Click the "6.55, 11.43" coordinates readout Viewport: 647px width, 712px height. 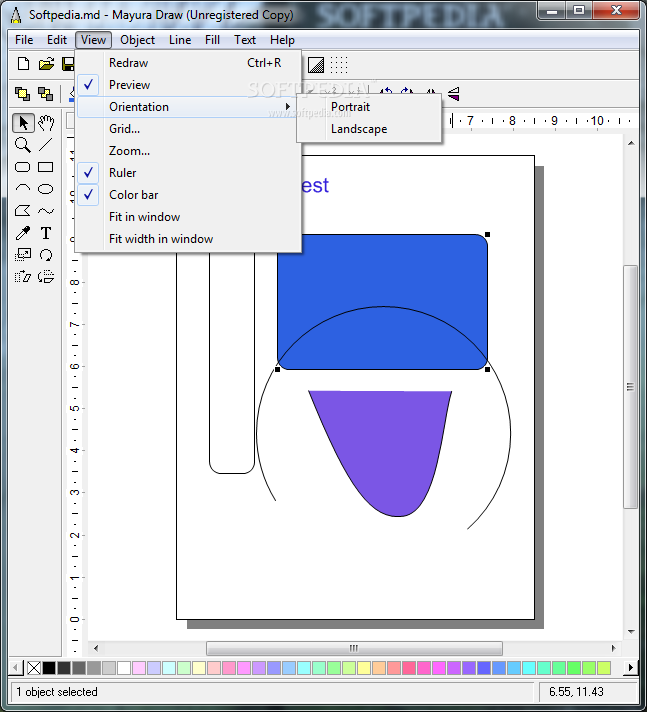[576, 692]
